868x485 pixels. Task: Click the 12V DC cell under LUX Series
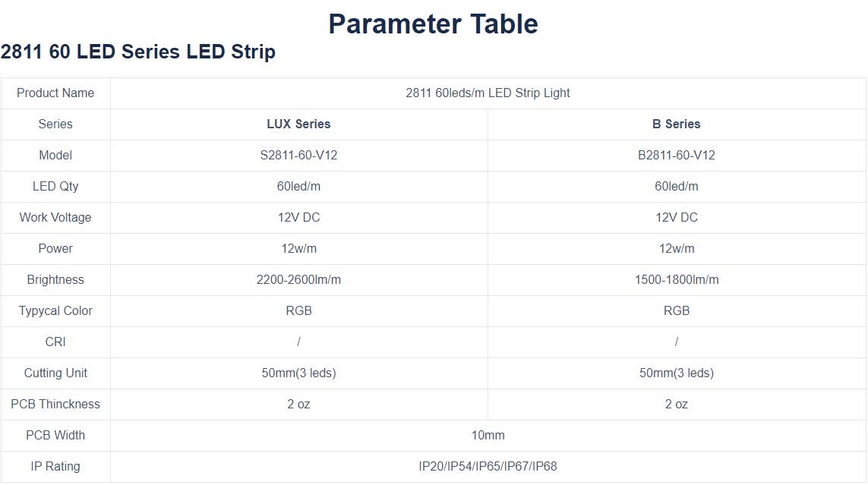298,218
